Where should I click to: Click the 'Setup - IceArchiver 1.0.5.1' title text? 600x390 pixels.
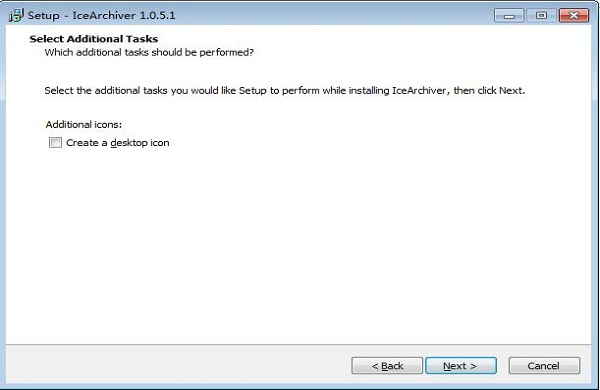click(x=101, y=15)
